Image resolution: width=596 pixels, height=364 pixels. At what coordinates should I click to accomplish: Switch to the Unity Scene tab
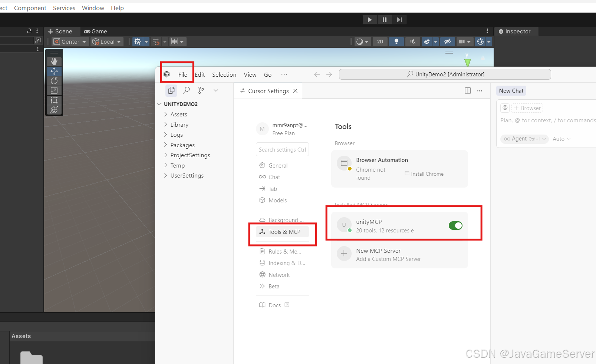click(60, 32)
